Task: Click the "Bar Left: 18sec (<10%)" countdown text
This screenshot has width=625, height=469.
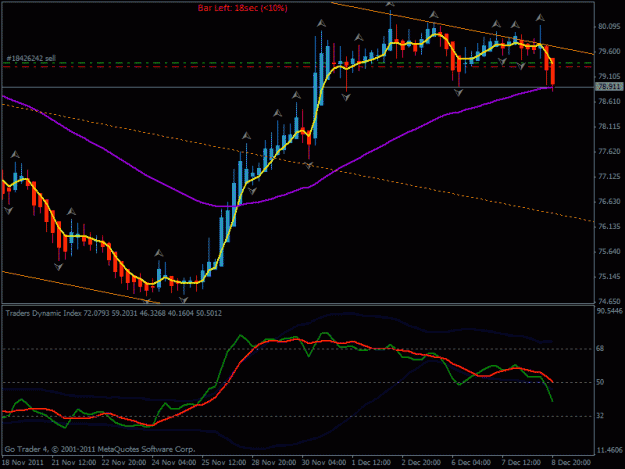Action: (242, 8)
